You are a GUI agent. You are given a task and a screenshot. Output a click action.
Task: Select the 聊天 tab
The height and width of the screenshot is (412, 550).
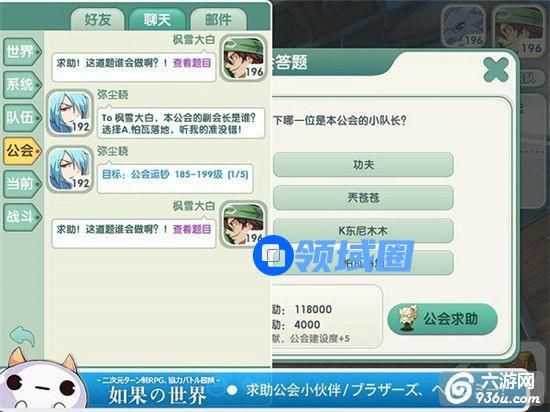(x=157, y=19)
